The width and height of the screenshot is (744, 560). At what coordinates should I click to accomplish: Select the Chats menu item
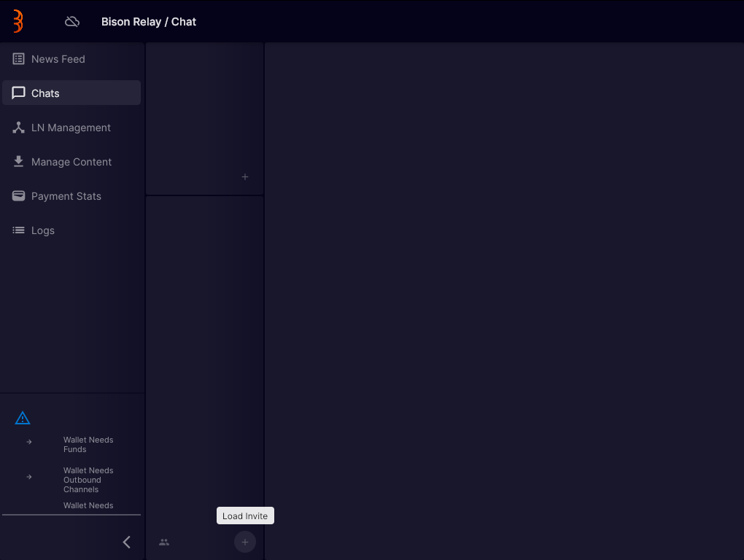coord(71,93)
